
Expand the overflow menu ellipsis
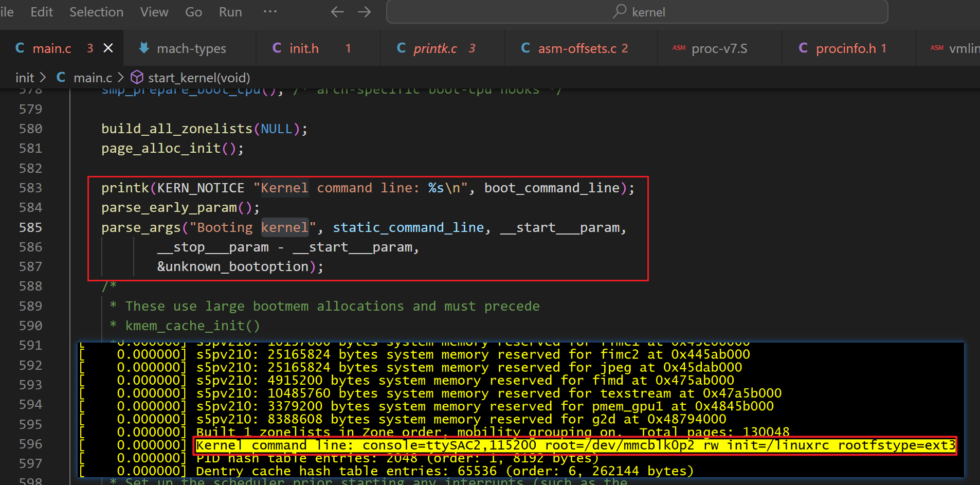click(x=270, y=11)
